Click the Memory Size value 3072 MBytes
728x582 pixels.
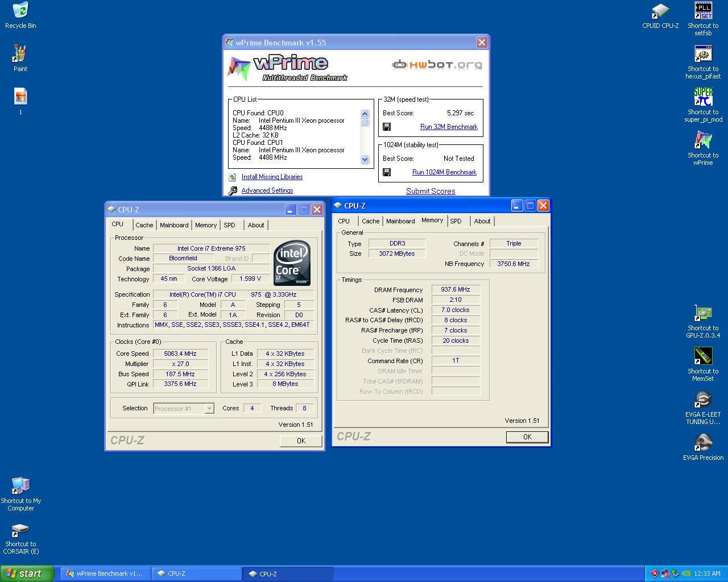[397, 253]
